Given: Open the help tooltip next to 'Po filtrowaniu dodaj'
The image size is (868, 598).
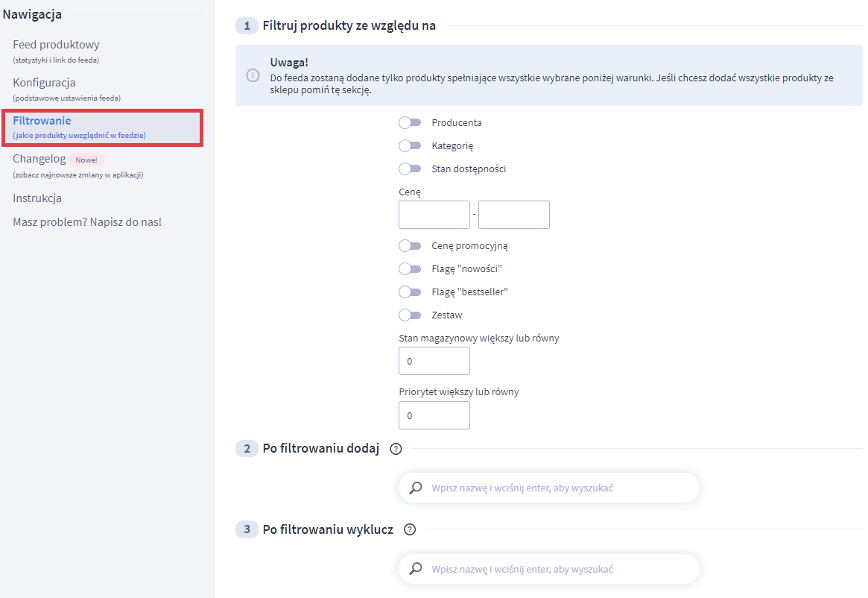Looking at the screenshot, I should [x=396, y=449].
